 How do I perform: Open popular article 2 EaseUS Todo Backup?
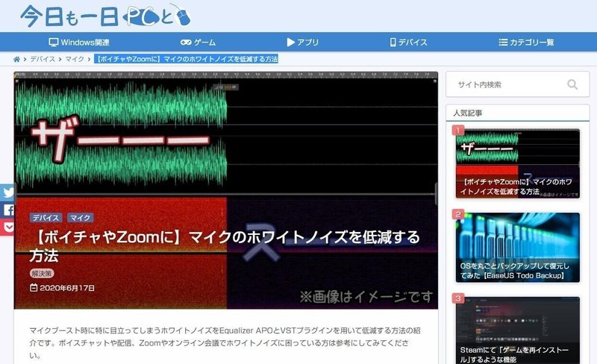[517, 248]
